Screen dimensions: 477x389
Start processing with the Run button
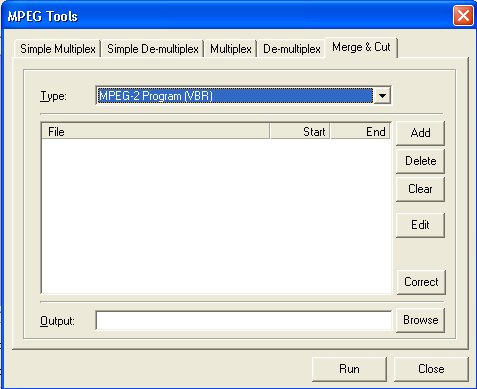tap(349, 369)
